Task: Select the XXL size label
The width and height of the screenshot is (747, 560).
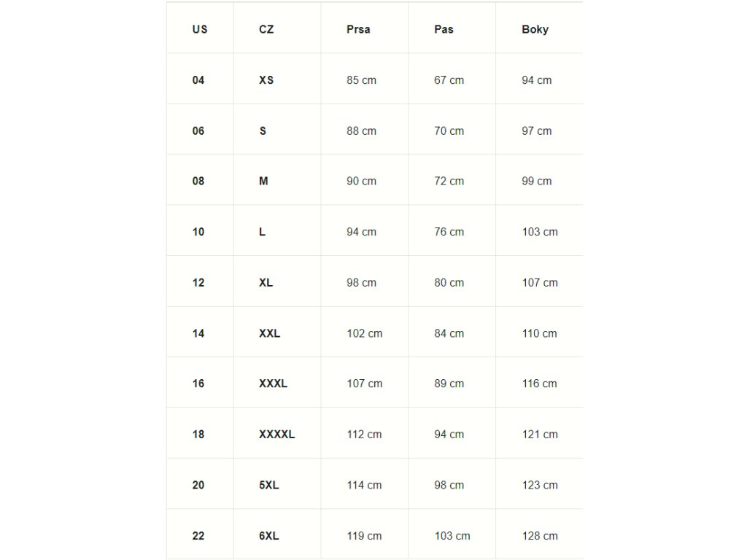Action: 269,333
